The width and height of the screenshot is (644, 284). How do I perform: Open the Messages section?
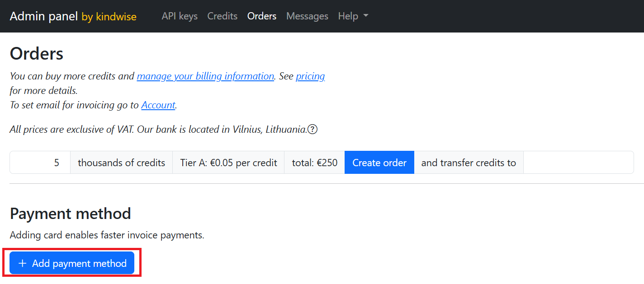pos(307,16)
